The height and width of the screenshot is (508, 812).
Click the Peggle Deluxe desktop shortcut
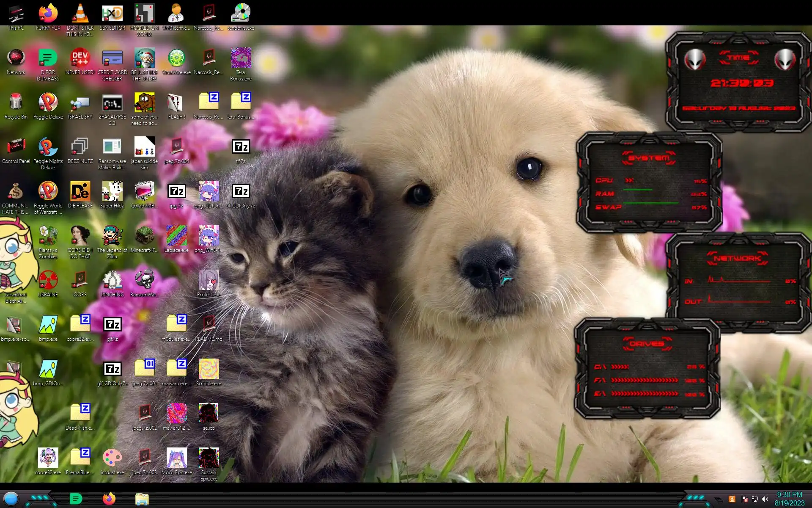point(48,103)
